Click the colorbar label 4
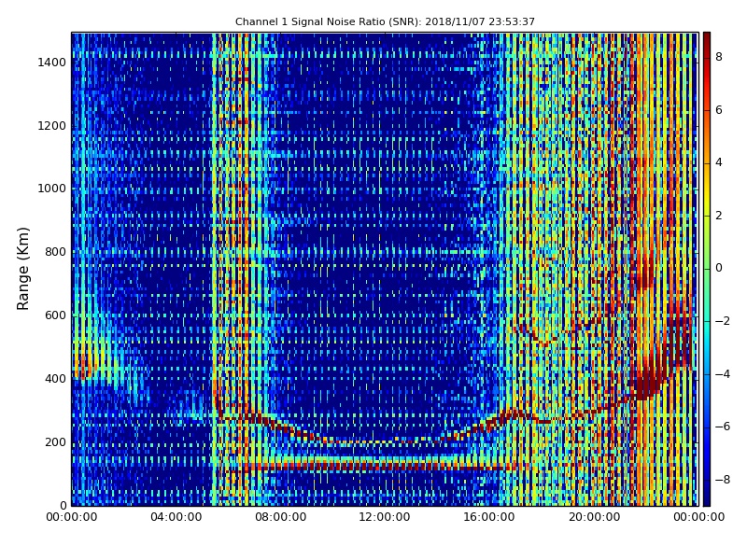This screenshot has width=747, height=560. pos(719,162)
